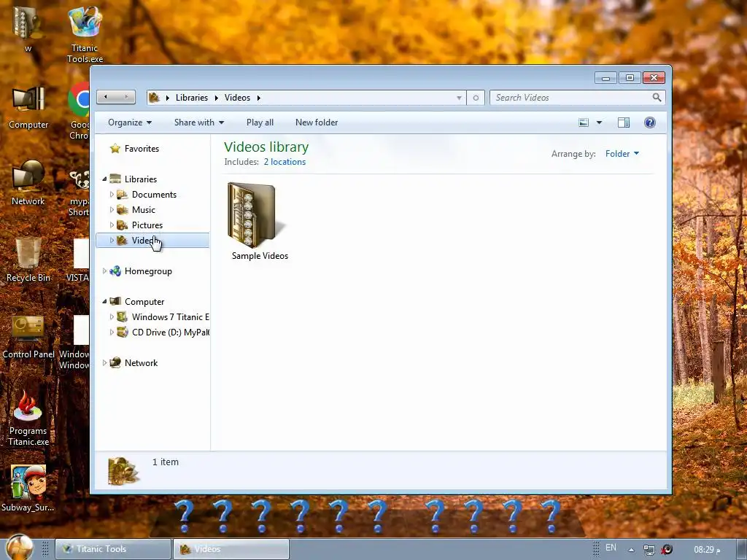Select the Control Panel desktop icon
Screen dimensions: 747x560
click(28, 337)
